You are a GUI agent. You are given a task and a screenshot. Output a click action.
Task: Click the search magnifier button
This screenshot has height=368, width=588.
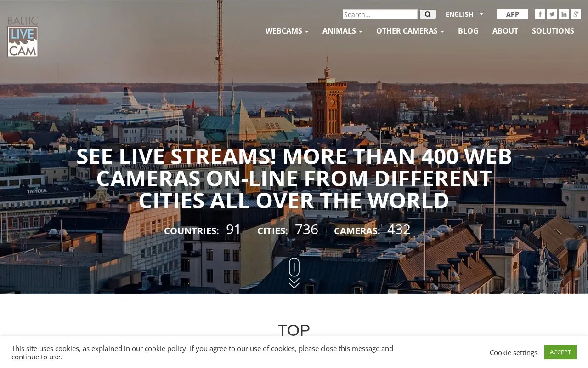[x=428, y=14]
